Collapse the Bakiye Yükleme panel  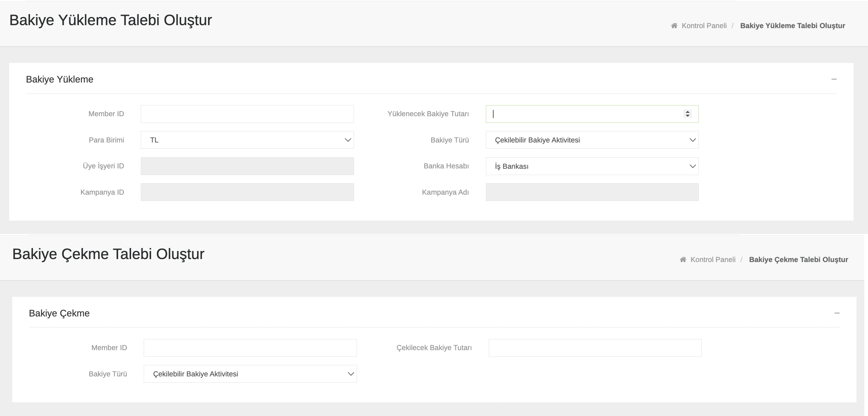tap(834, 79)
